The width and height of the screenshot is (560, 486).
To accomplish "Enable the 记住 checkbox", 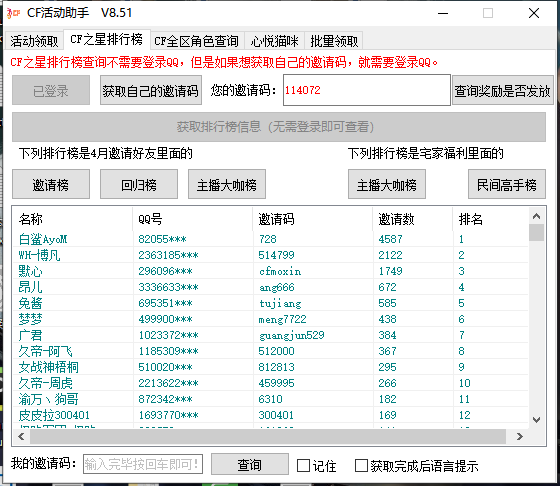I will 304,465.
